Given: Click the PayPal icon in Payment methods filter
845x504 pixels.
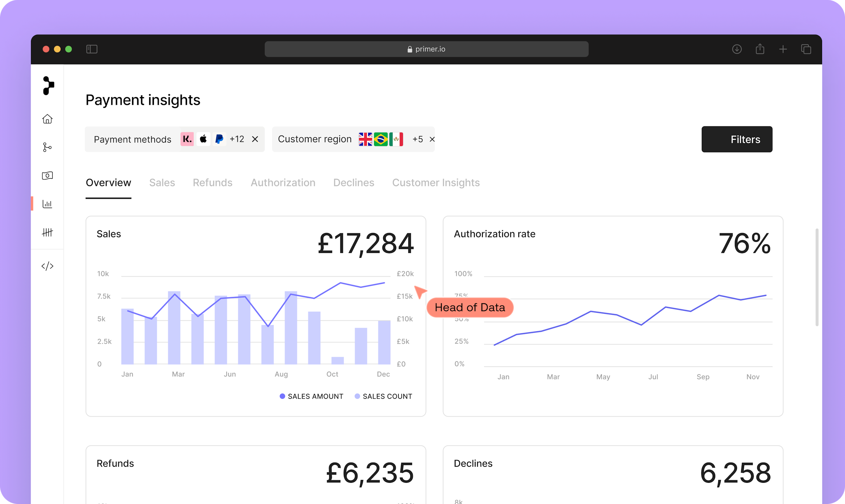Looking at the screenshot, I should 219,139.
